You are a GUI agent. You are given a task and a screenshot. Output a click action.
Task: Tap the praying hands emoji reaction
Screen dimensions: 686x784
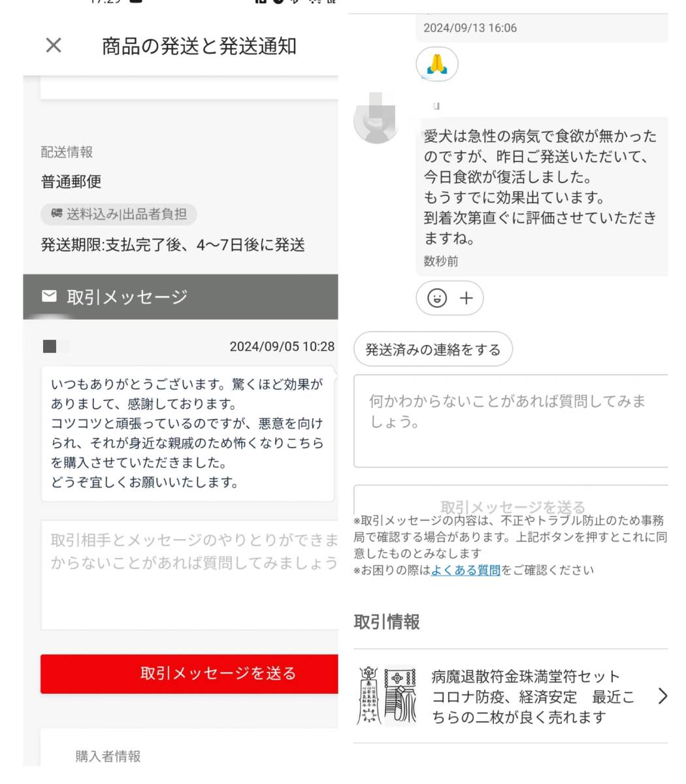(x=437, y=65)
